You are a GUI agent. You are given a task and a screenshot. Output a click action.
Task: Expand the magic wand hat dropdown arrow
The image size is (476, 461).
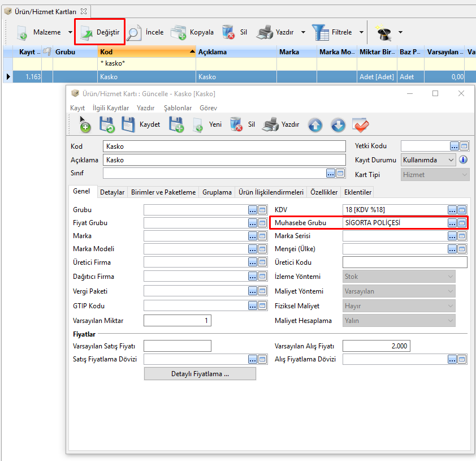pyautogui.click(x=400, y=33)
